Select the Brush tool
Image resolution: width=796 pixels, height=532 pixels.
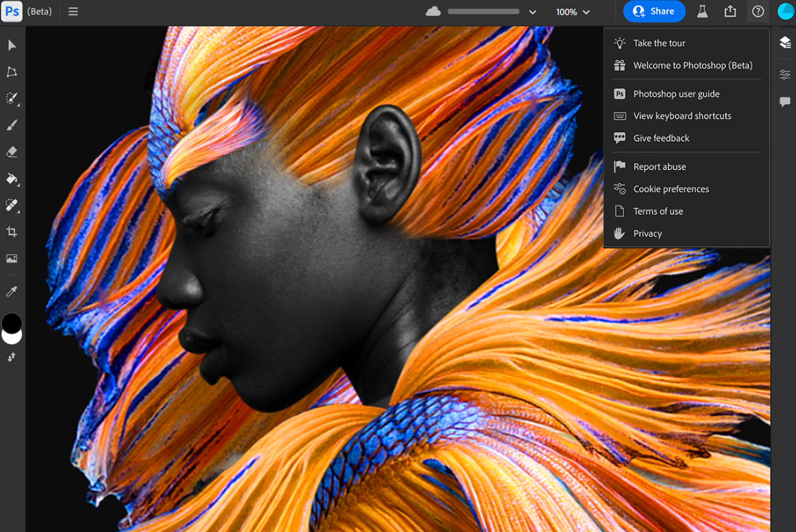click(x=12, y=125)
